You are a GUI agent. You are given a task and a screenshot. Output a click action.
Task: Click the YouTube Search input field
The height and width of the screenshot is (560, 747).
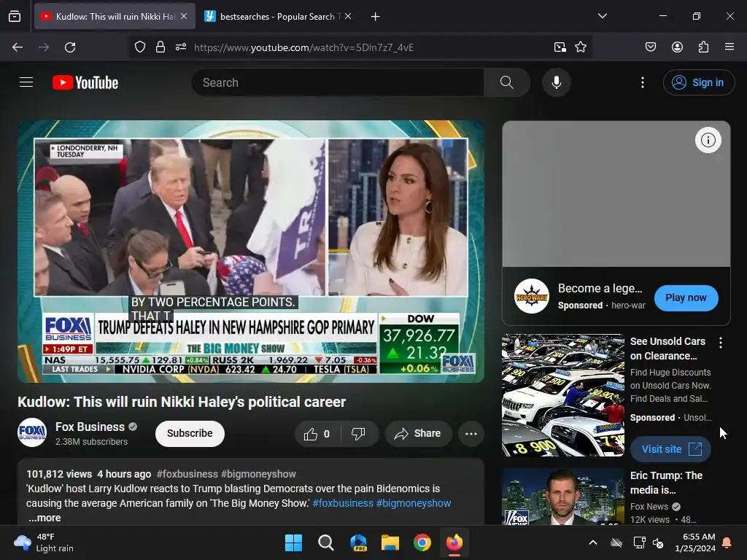(338, 82)
